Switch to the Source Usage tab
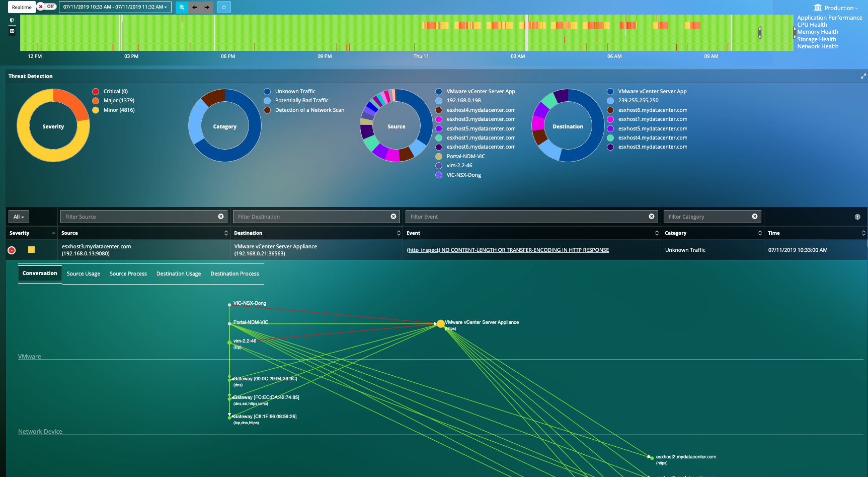 pyautogui.click(x=84, y=274)
